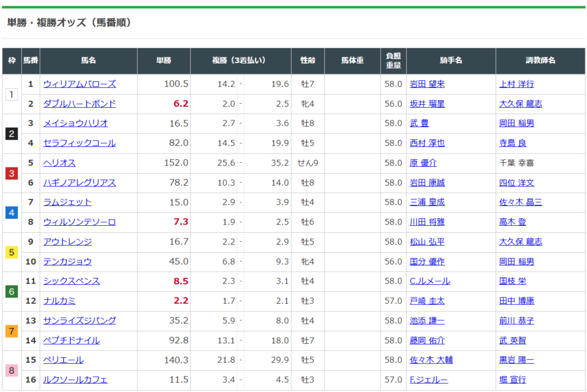Open jockey 川田 将雅 link
Viewport: 587px width, 392px height.
427,222
